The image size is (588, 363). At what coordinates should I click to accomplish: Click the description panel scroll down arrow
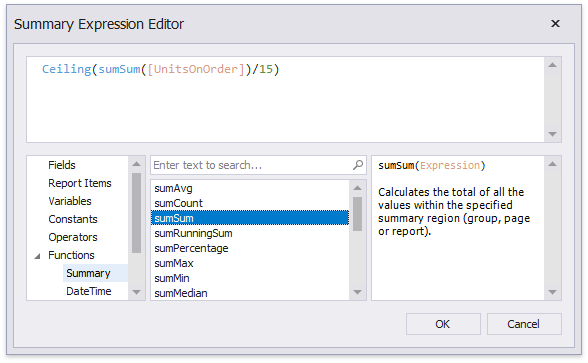(552, 292)
